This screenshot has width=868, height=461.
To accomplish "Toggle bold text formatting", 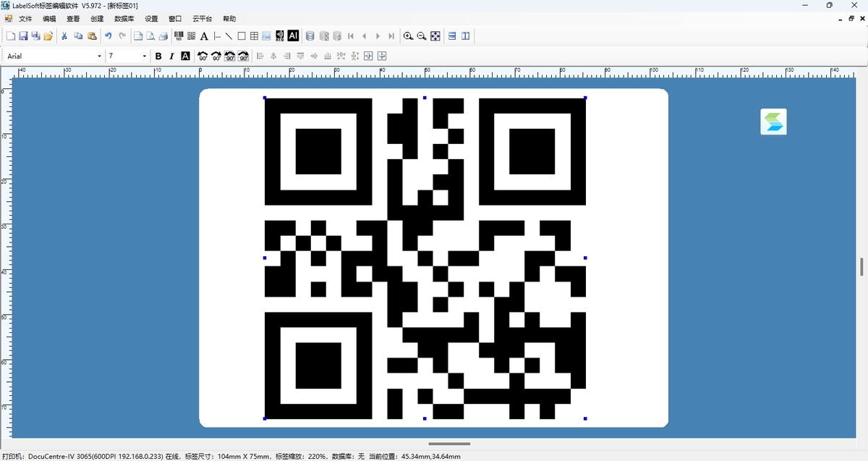I will tap(158, 56).
